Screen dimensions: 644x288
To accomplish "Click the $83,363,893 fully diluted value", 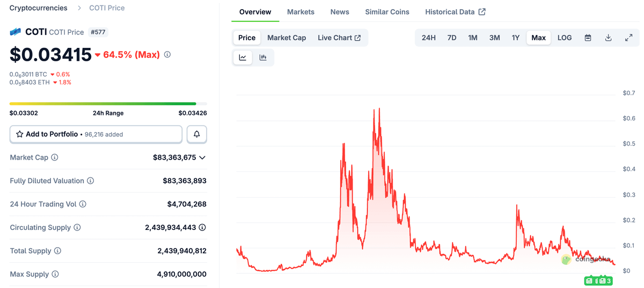I will coord(185,181).
